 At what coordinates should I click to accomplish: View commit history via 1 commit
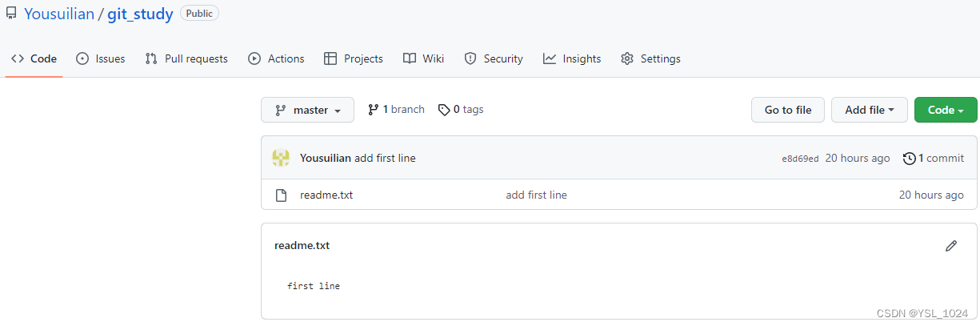(x=934, y=158)
